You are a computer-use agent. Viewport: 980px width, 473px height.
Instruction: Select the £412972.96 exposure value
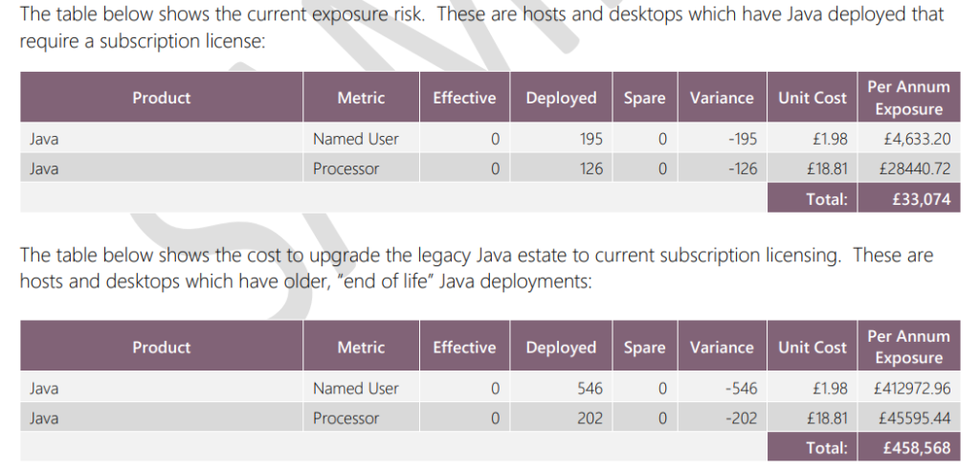pos(912,389)
